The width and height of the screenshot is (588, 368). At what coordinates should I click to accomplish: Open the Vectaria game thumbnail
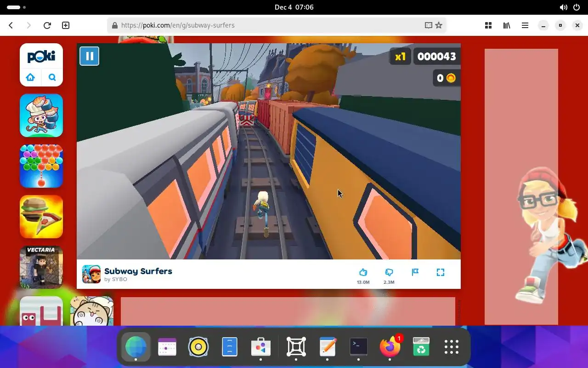coord(41,267)
